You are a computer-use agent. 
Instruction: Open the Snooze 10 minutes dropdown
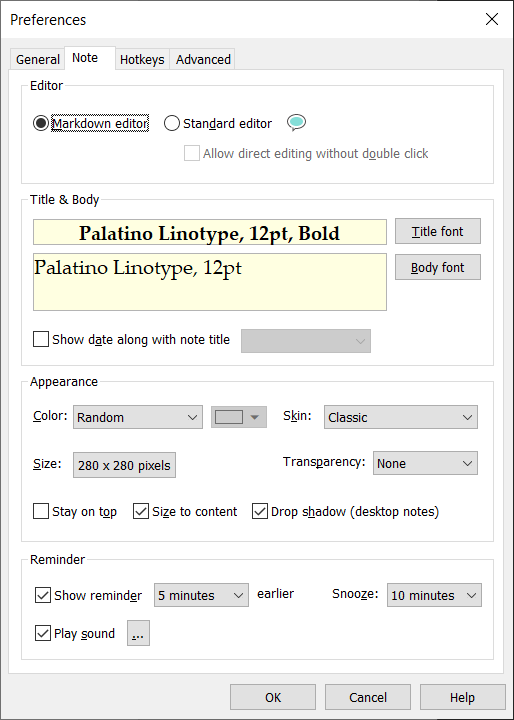click(x=434, y=595)
